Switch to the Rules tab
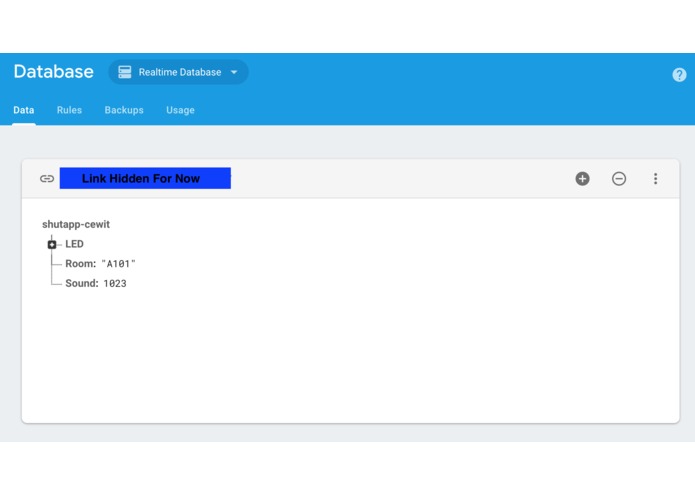 (x=69, y=110)
